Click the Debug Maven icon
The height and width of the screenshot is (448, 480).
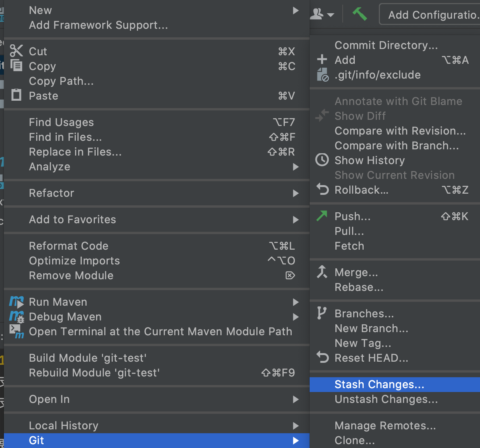click(16, 316)
